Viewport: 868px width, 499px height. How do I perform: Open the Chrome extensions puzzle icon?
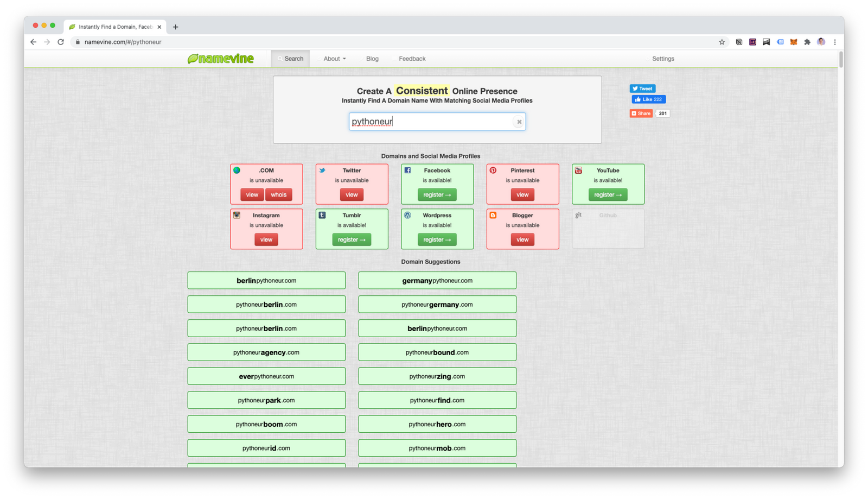(807, 42)
